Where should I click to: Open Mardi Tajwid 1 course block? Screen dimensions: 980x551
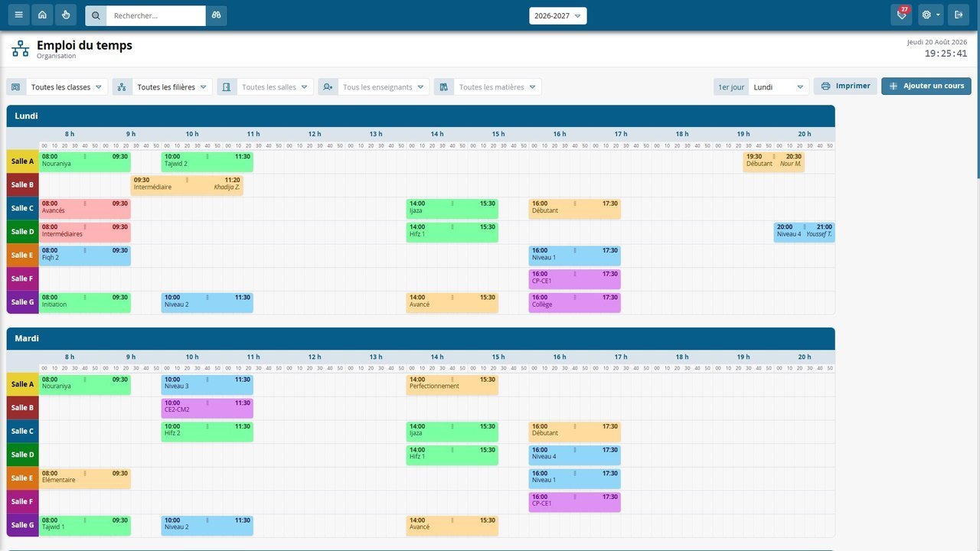coord(84,525)
